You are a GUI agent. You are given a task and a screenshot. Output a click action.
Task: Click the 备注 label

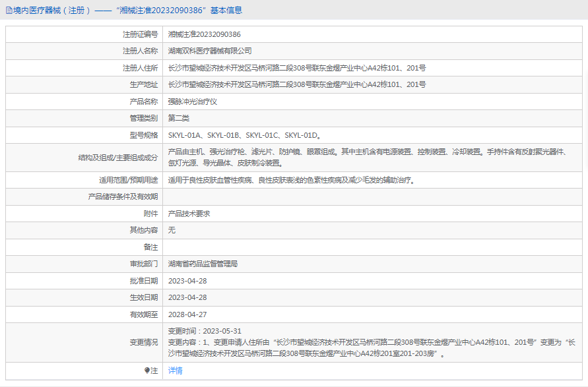[x=150, y=247]
